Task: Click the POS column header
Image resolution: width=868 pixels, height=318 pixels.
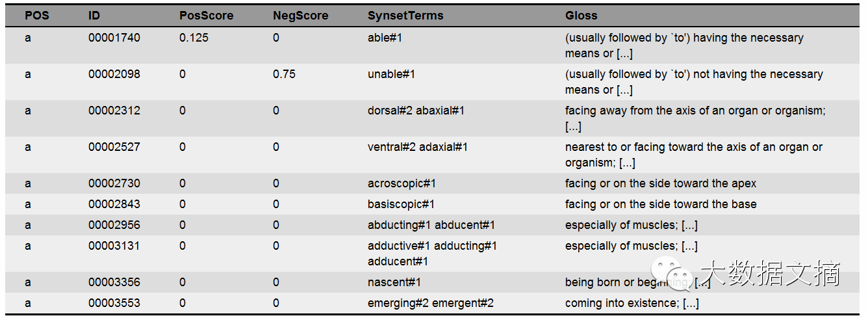Action: (37, 16)
